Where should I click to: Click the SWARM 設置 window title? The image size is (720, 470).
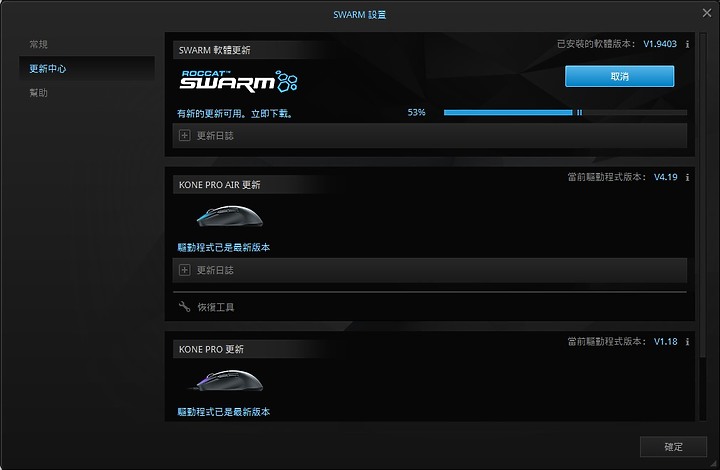coord(360,15)
